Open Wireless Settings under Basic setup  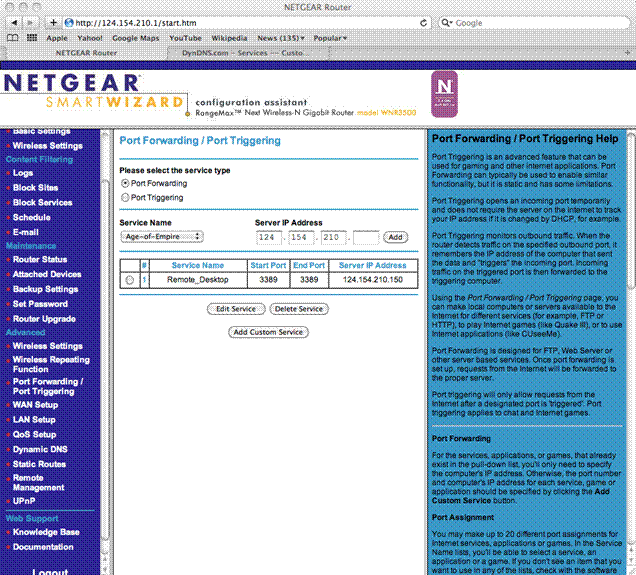[47, 146]
